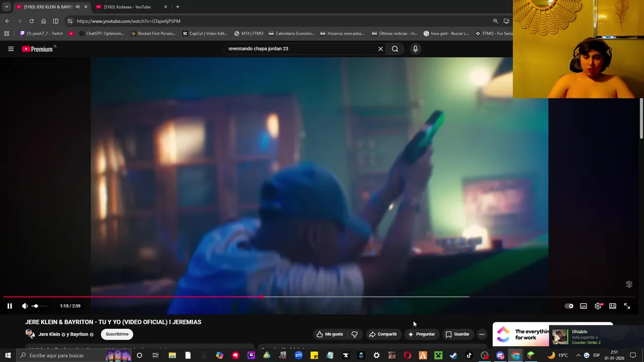Toggle the browser sidebar panel icon
The width and height of the screenshot is (644, 362).
pos(55,21)
